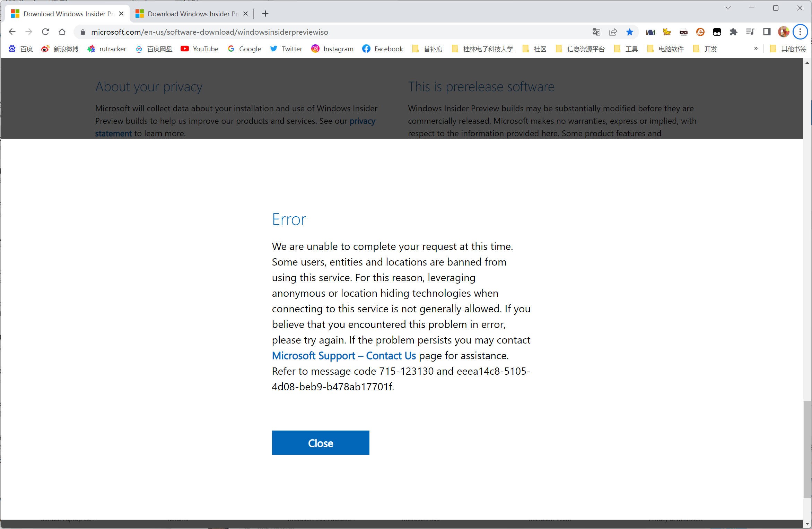Viewport: 812px width, 529px height.
Task: Open the 信息资源平台 bookmark folder
Action: pos(580,49)
